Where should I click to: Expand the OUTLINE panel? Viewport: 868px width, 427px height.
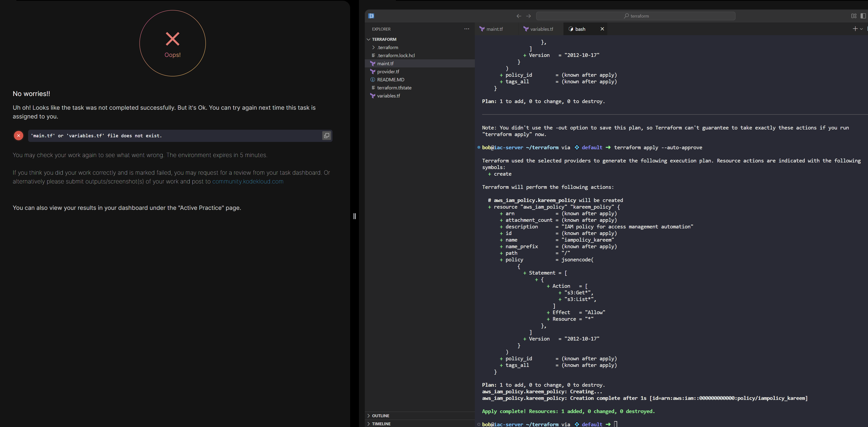pyautogui.click(x=380, y=416)
